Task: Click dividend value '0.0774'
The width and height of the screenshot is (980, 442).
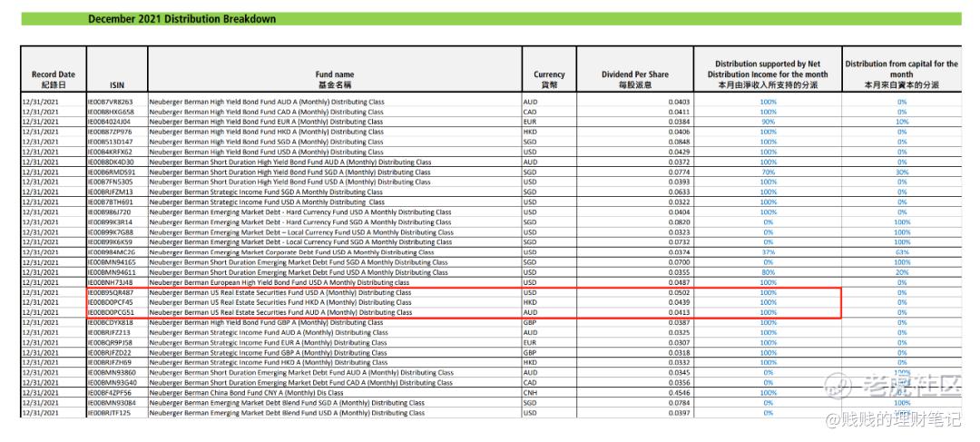Action: point(679,172)
